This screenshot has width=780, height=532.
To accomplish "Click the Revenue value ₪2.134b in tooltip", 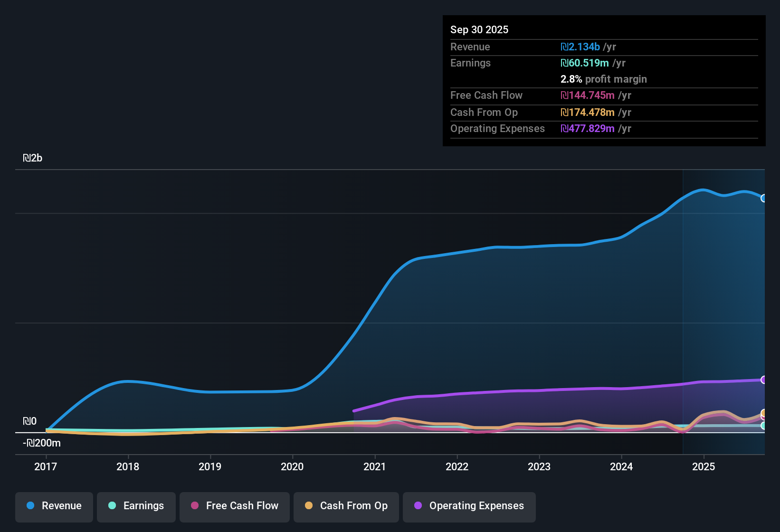I will [x=580, y=47].
